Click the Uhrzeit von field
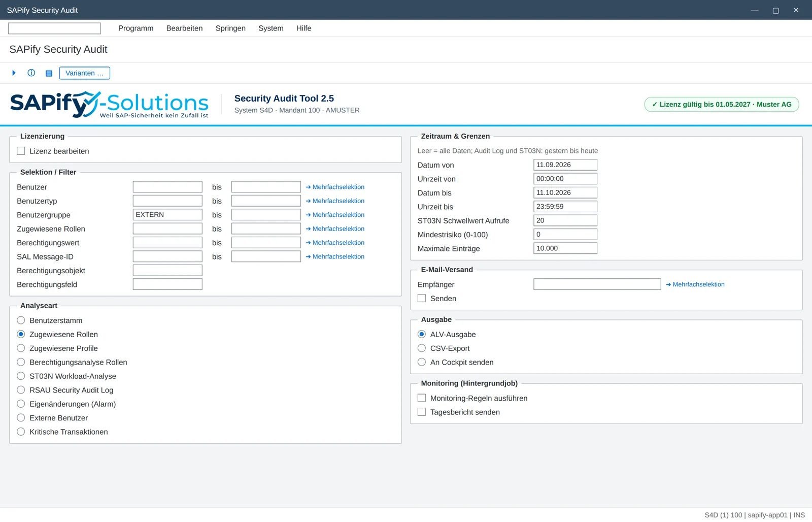This screenshot has height=522, width=812. tap(565, 179)
